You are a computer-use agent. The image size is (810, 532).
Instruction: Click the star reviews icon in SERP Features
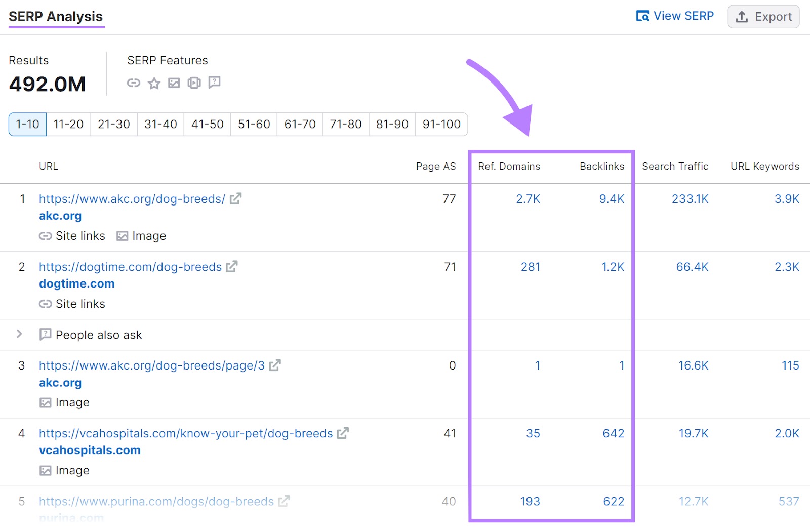point(154,83)
